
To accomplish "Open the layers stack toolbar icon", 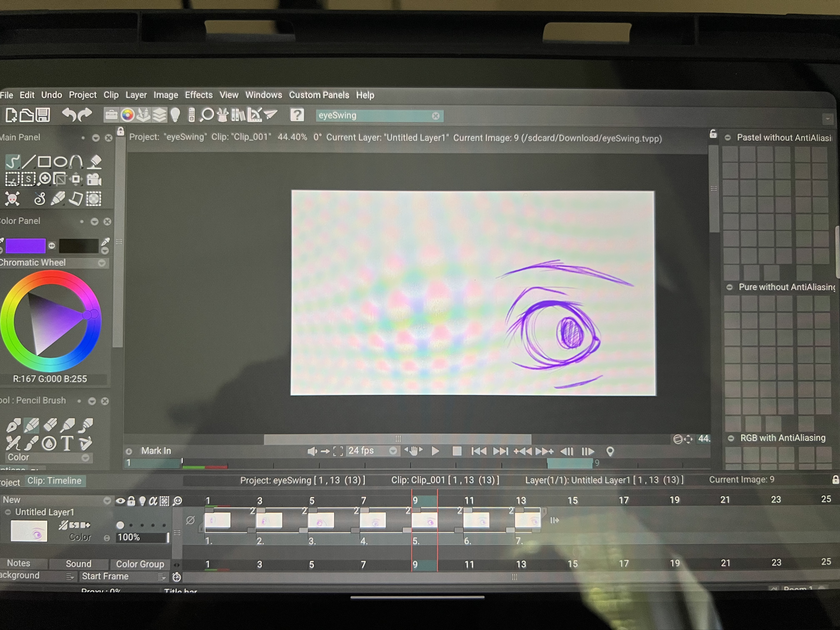I will (160, 115).
